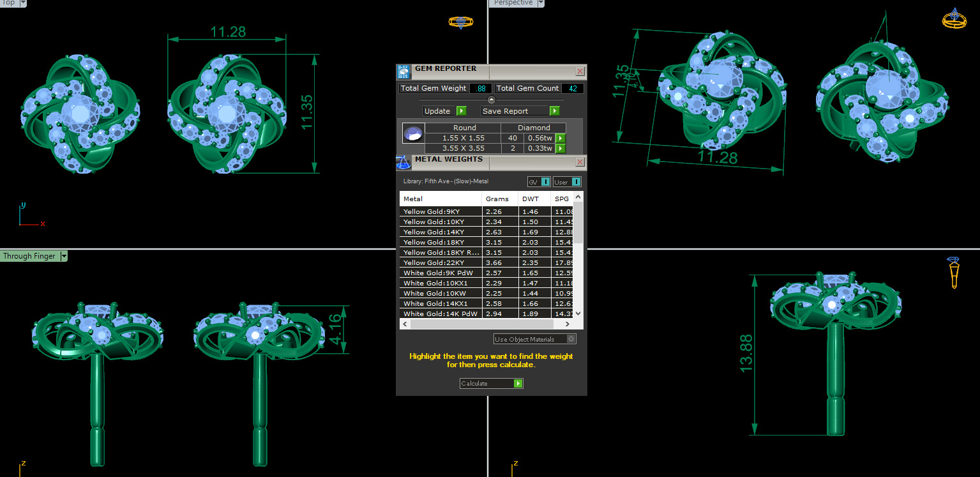Toggle the Use Object Materials option

tap(535, 339)
